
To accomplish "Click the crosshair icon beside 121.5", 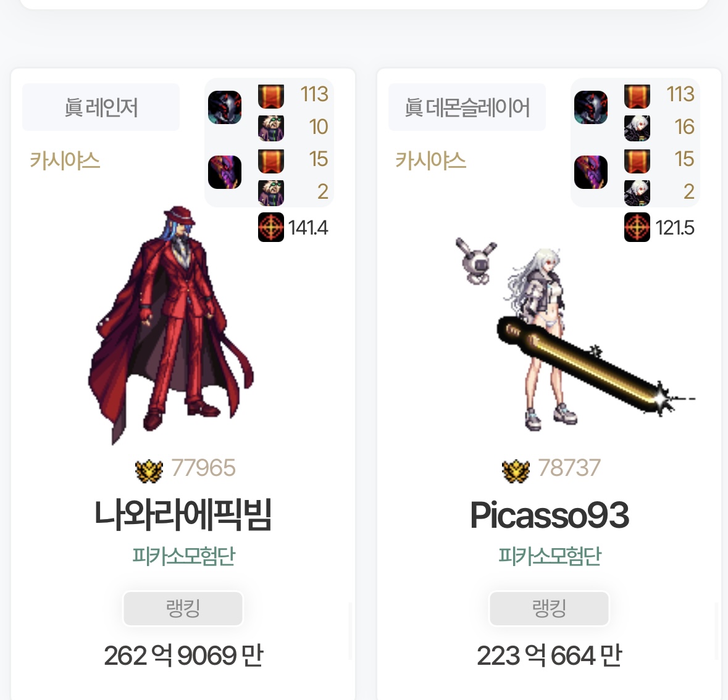I will [x=637, y=227].
